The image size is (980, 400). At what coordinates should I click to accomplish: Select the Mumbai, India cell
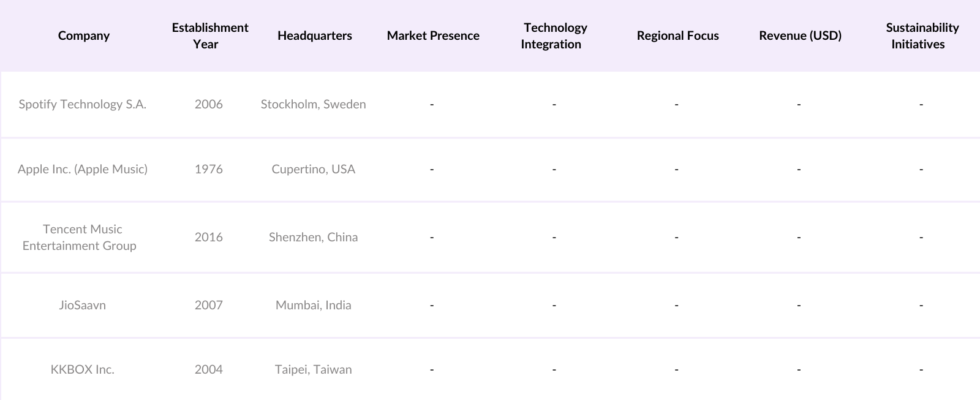(313, 305)
